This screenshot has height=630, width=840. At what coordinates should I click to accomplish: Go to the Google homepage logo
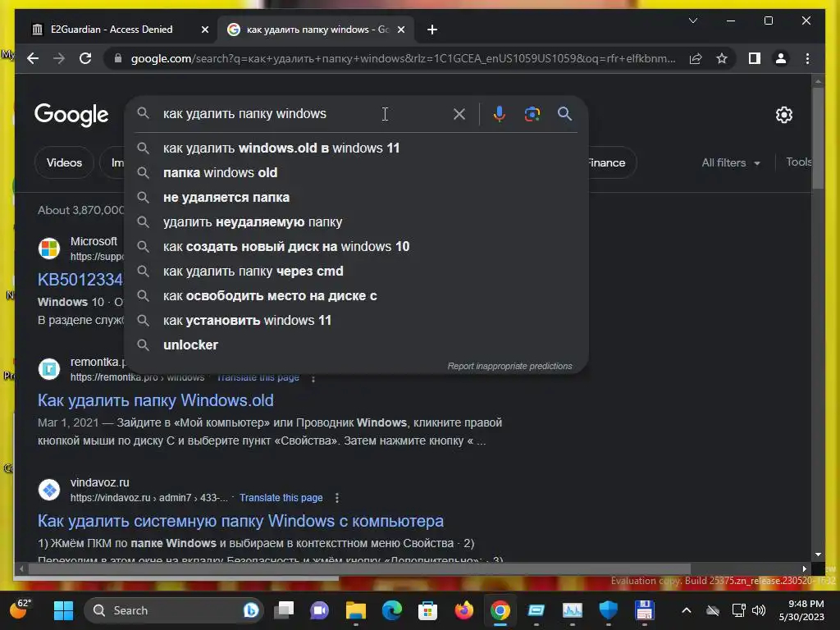pyautogui.click(x=71, y=115)
